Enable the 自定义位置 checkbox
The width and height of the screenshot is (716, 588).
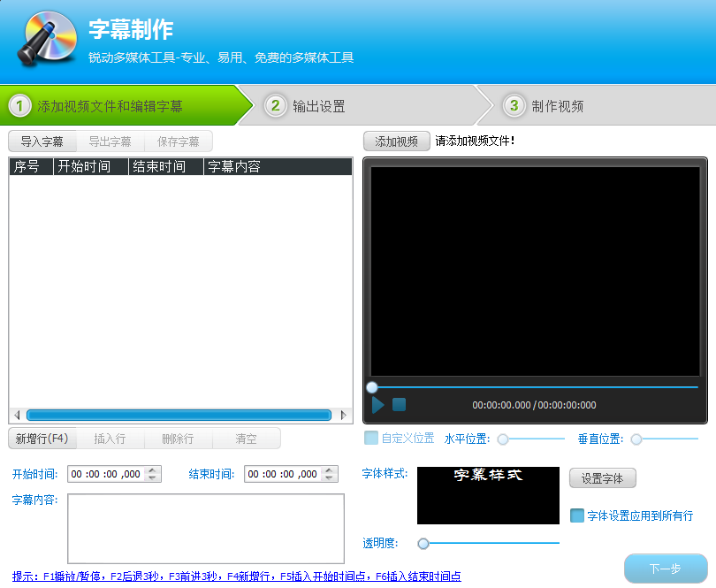point(371,439)
